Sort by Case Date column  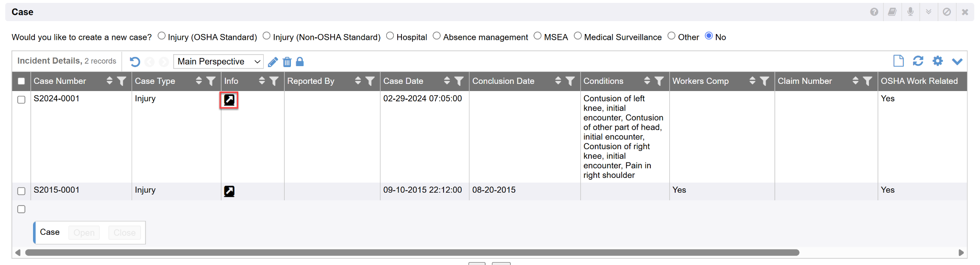point(446,81)
